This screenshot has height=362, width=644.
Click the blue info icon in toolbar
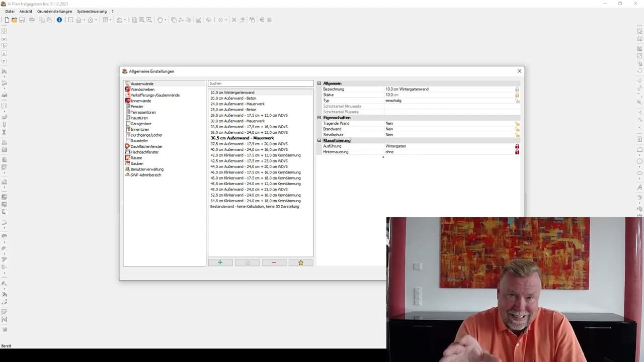click(x=59, y=20)
